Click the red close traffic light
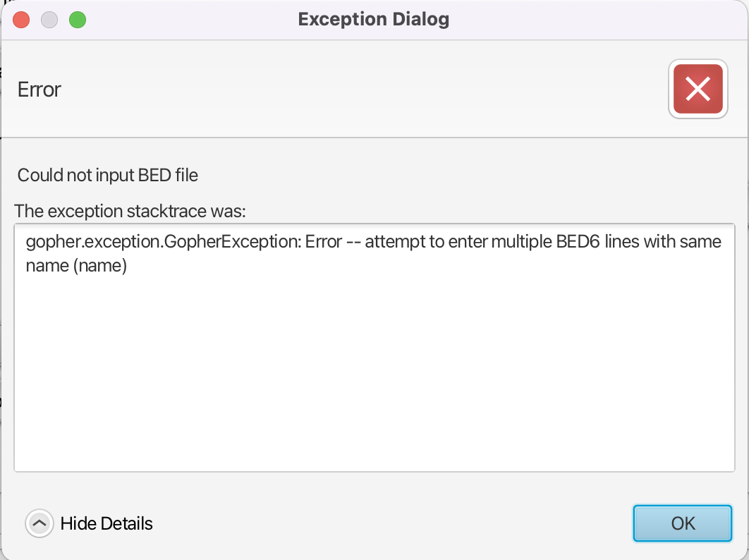The image size is (749, 560). point(21,20)
